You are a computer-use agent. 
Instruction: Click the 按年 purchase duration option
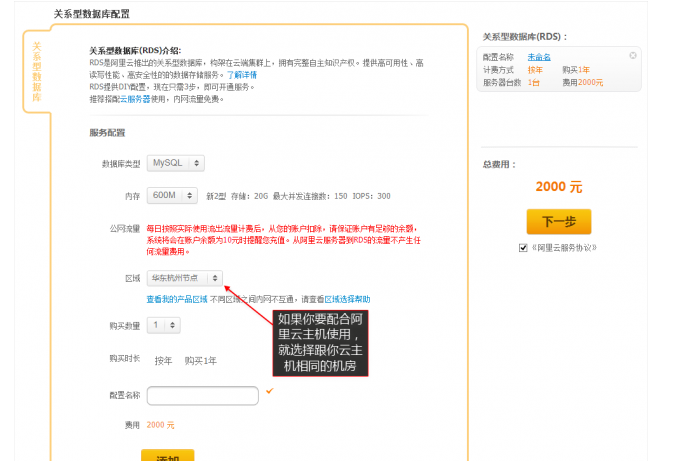[163, 361]
